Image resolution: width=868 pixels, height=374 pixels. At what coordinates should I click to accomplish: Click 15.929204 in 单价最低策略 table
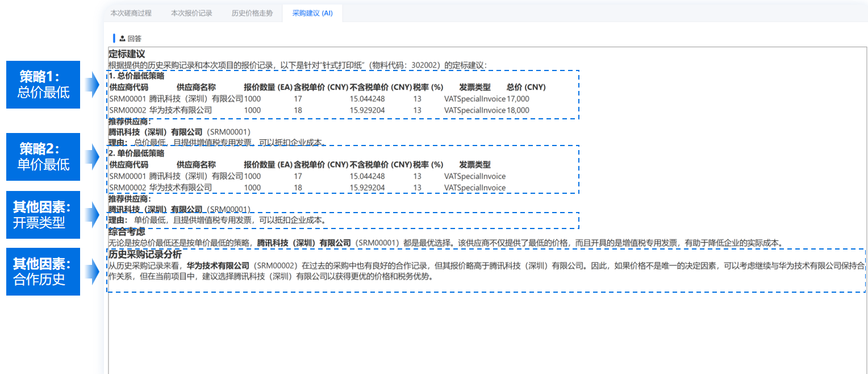tap(367, 188)
